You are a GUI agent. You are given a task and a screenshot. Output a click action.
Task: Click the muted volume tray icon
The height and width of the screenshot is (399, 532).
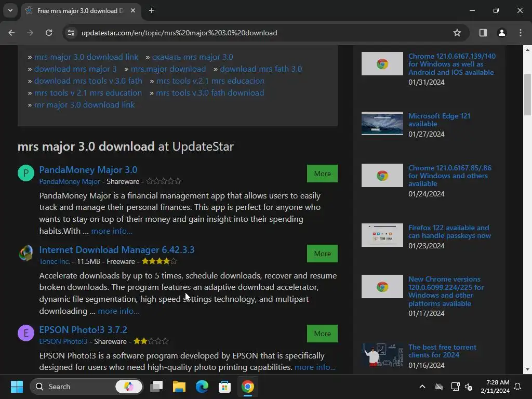[469, 387]
